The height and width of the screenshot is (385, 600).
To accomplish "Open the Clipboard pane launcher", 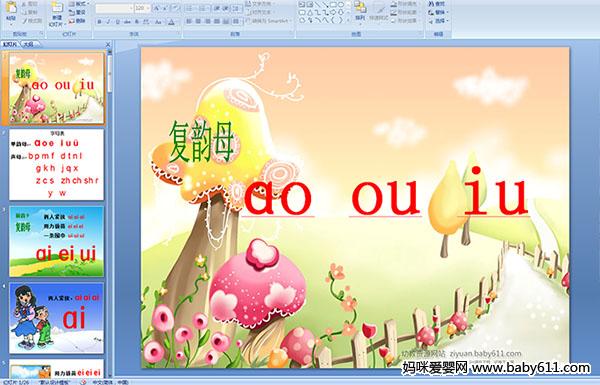I will (x=41, y=34).
